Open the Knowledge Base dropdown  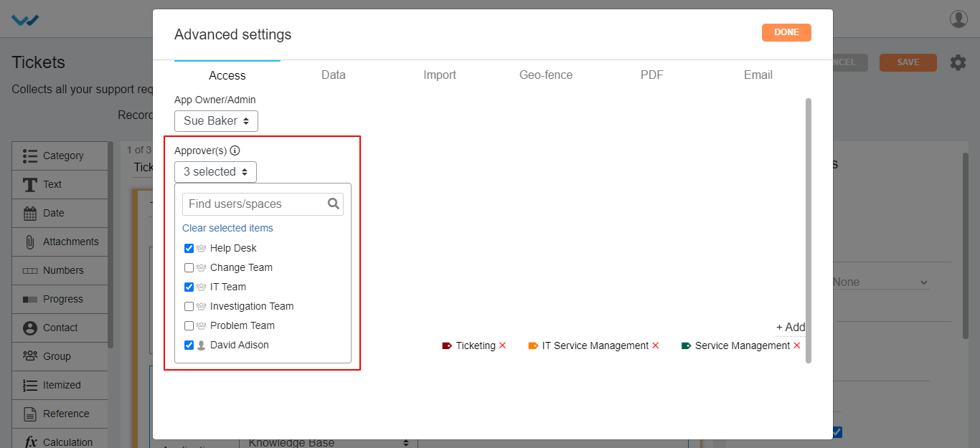[x=328, y=442]
